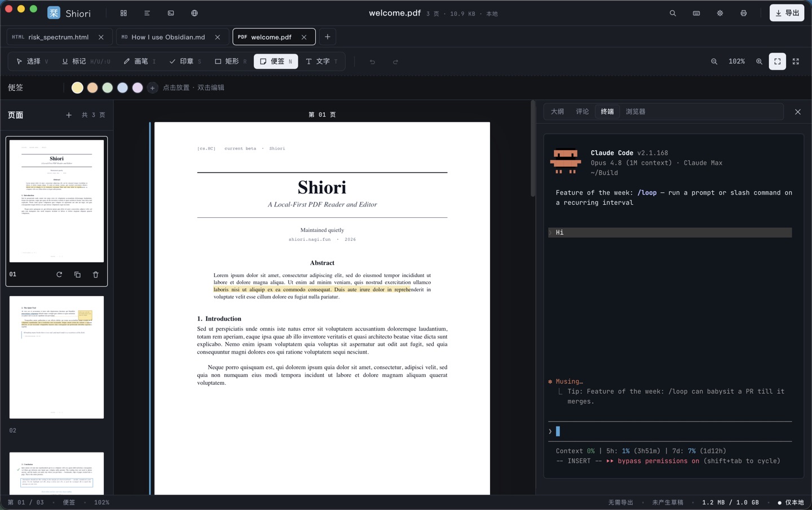Click the 未产生草稿 status text
Viewport: 812px width, 510px height.
click(x=668, y=503)
